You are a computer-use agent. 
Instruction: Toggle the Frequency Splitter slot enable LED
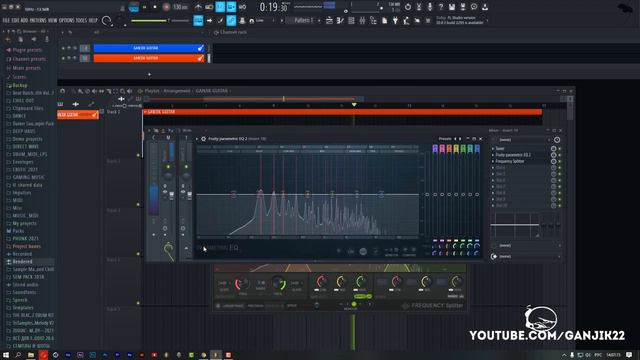[560, 161]
